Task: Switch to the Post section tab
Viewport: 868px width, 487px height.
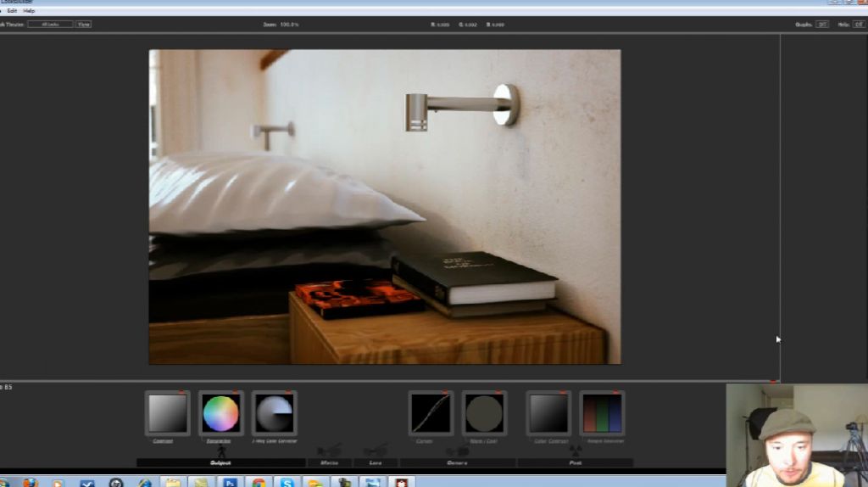Action: click(576, 462)
